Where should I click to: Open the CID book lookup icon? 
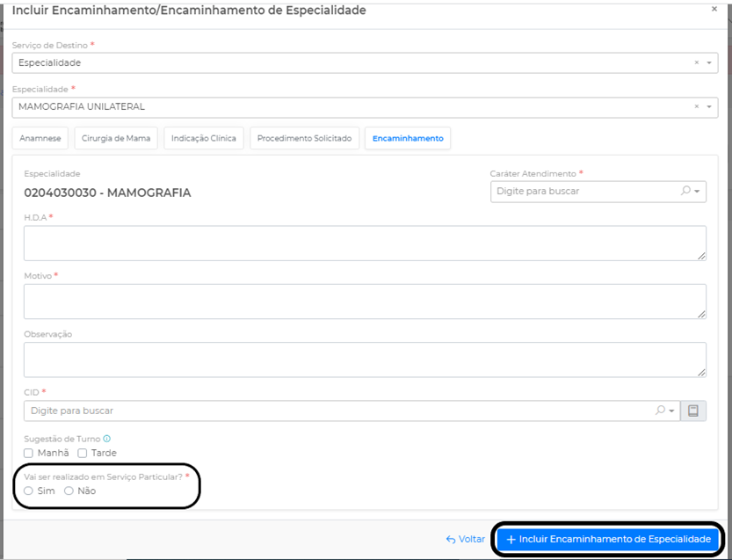tap(693, 411)
